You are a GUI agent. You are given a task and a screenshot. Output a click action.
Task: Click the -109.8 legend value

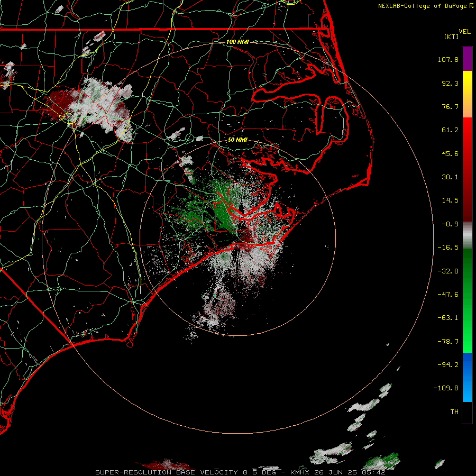click(x=446, y=388)
